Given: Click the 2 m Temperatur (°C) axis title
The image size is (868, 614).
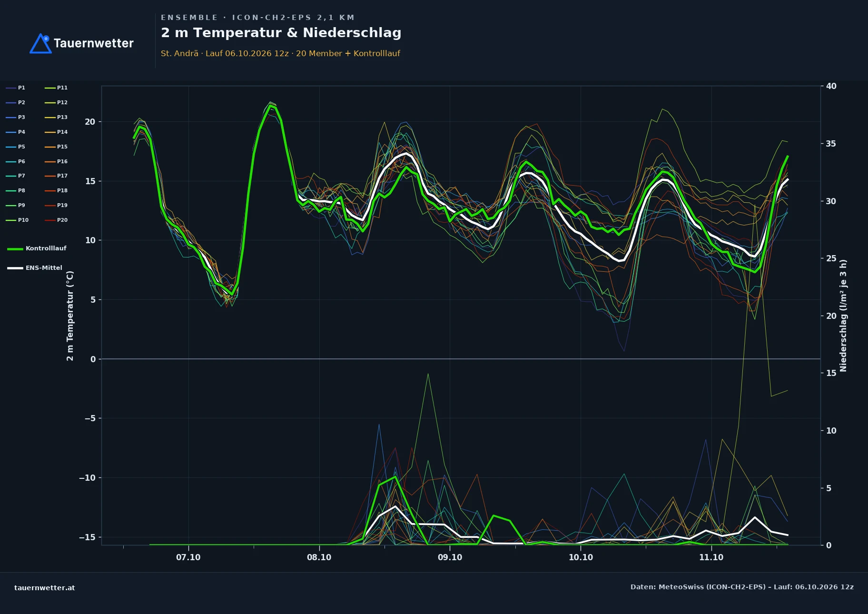Looking at the screenshot, I should (70, 316).
